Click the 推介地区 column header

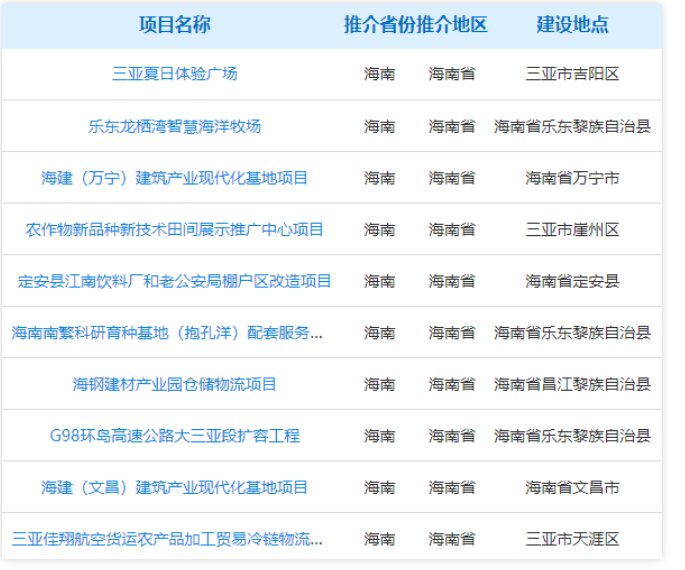tap(452, 24)
